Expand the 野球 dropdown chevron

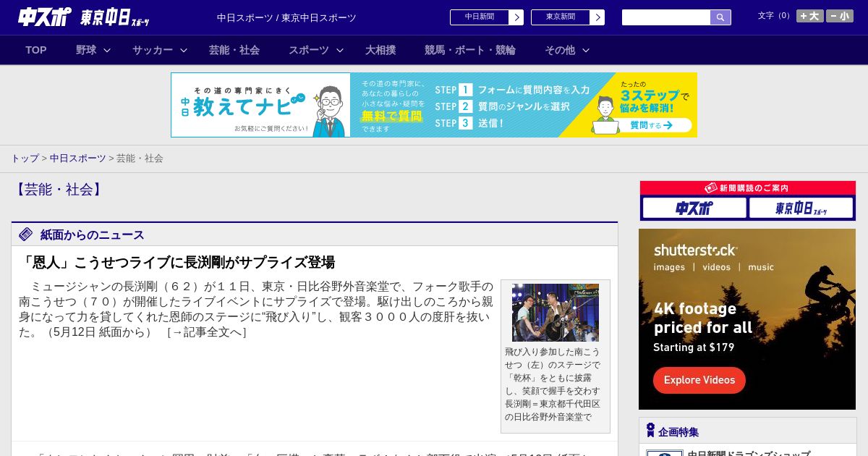tap(107, 50)
